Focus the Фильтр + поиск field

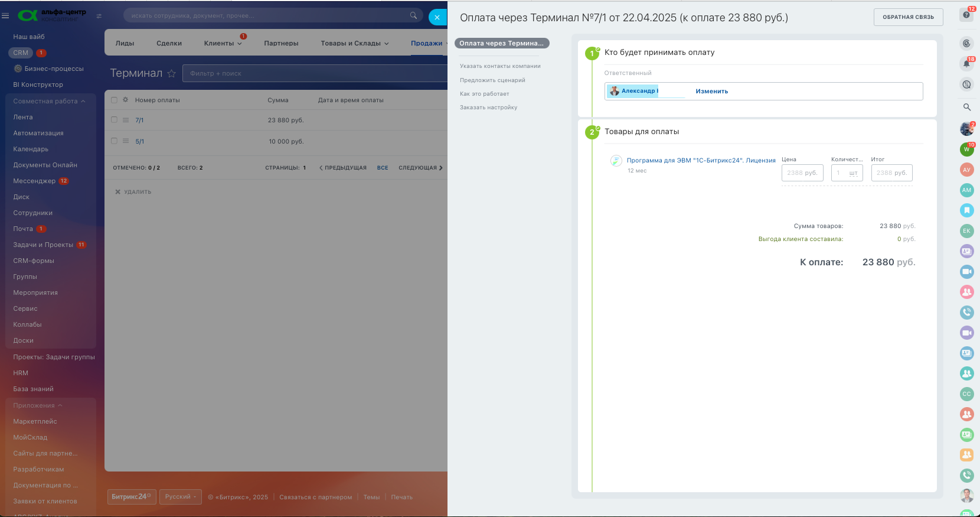[316, 73]
